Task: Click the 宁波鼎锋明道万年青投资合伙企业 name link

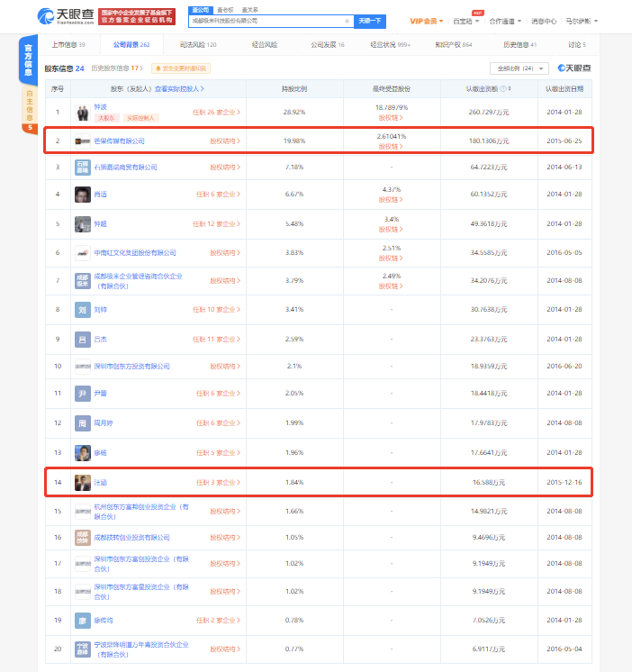Action: (x=141, y=649)
